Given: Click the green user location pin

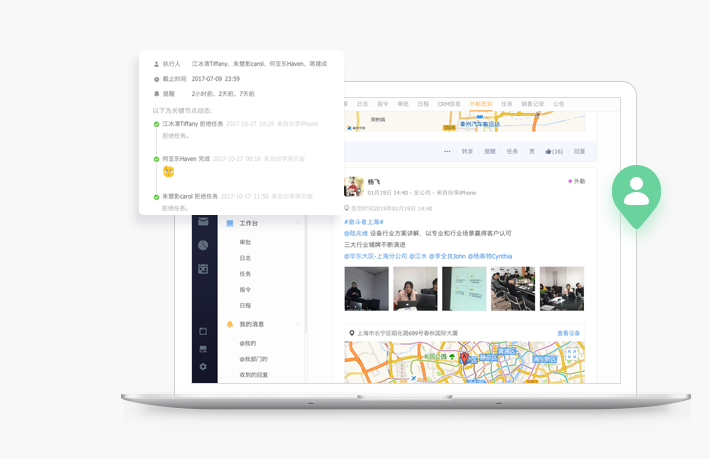Looking at the screenshot, I should tap(637, 193).
